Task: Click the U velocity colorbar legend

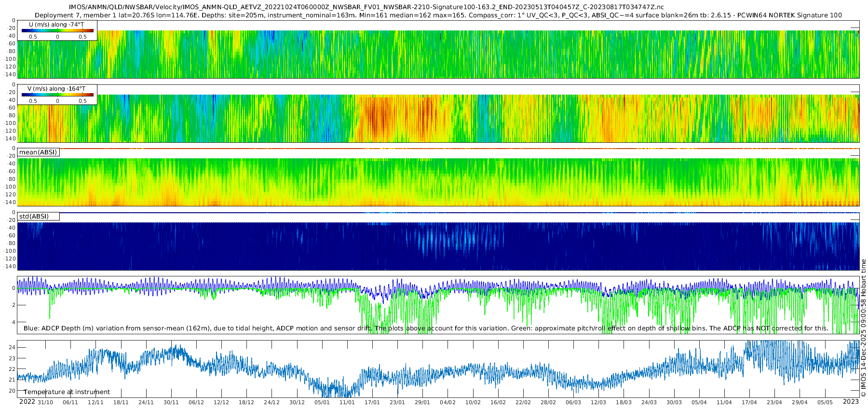Action: [x=57, y=30]
